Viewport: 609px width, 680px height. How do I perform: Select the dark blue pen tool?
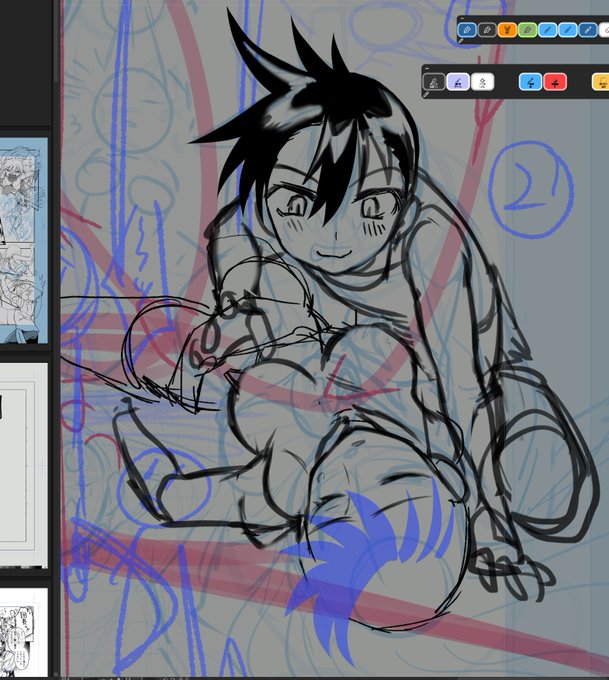coord(467,30)
